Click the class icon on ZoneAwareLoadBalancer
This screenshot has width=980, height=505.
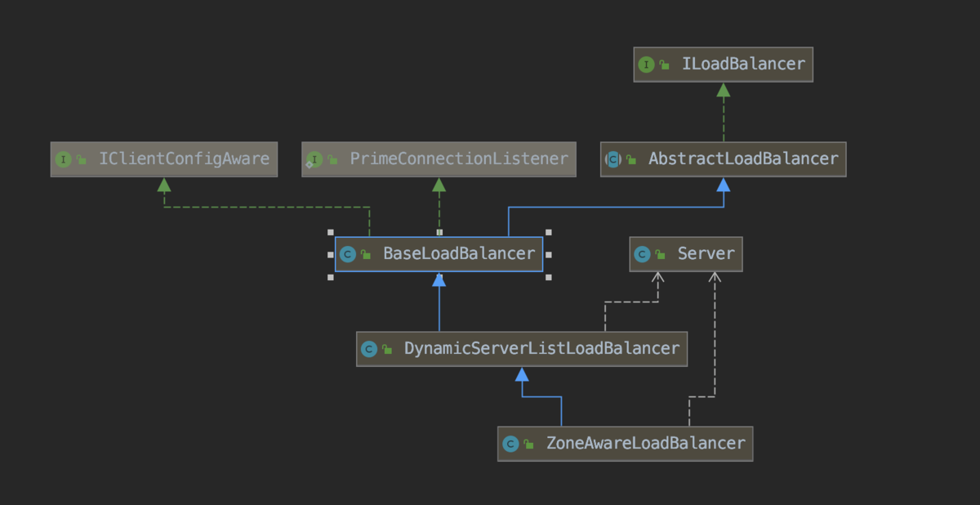coord(511,444)
